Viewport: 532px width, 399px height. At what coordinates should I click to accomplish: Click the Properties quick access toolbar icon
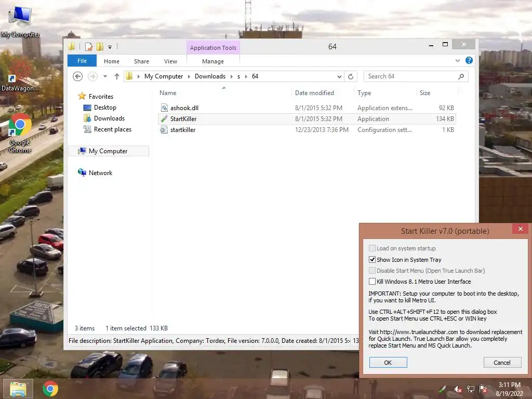tap(89, 46)
